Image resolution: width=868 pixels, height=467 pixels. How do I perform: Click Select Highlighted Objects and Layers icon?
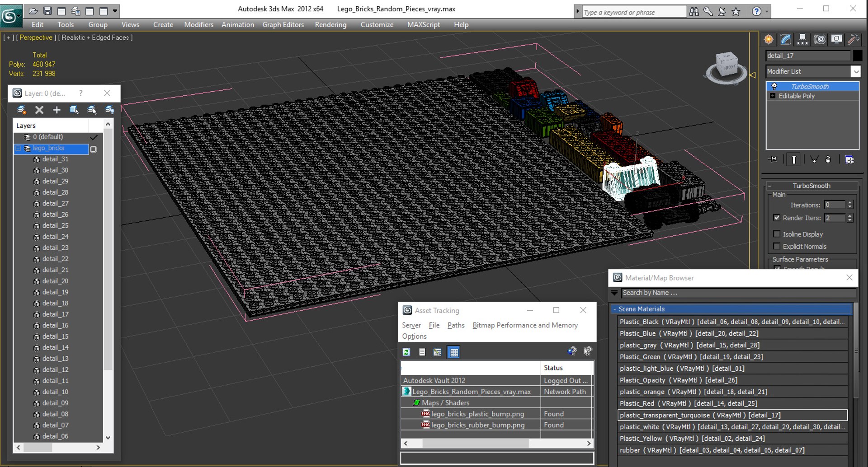pyautogui.click(x=74, y=110)
